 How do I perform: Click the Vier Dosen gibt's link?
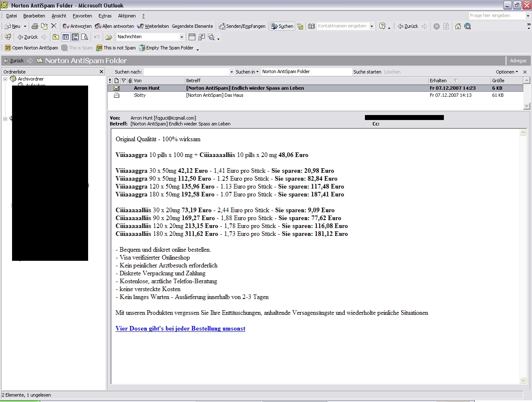tap(180, 328)
